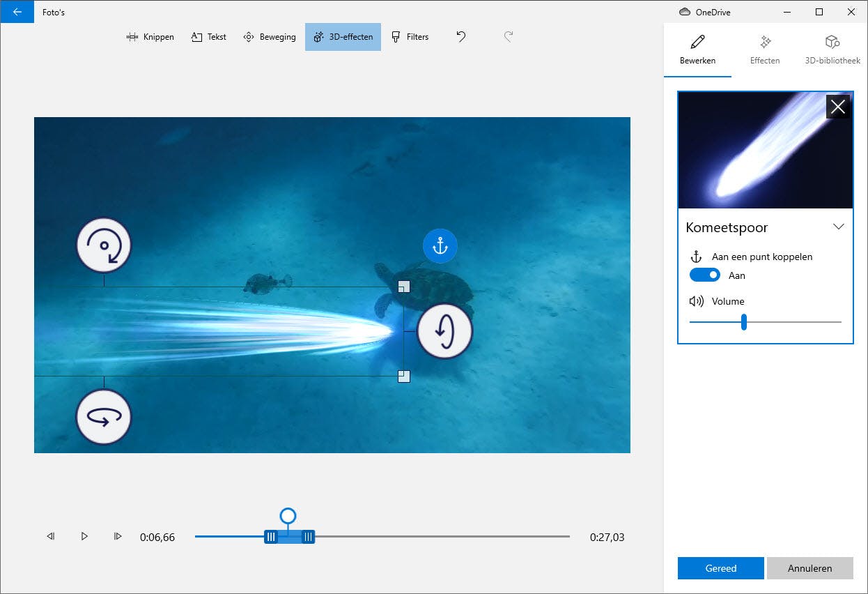This screenshot has height=594, width=868.
Task: Switch to the 3D-bibliotheek tab
Action: pyautogui.click(x=832, y=49)
